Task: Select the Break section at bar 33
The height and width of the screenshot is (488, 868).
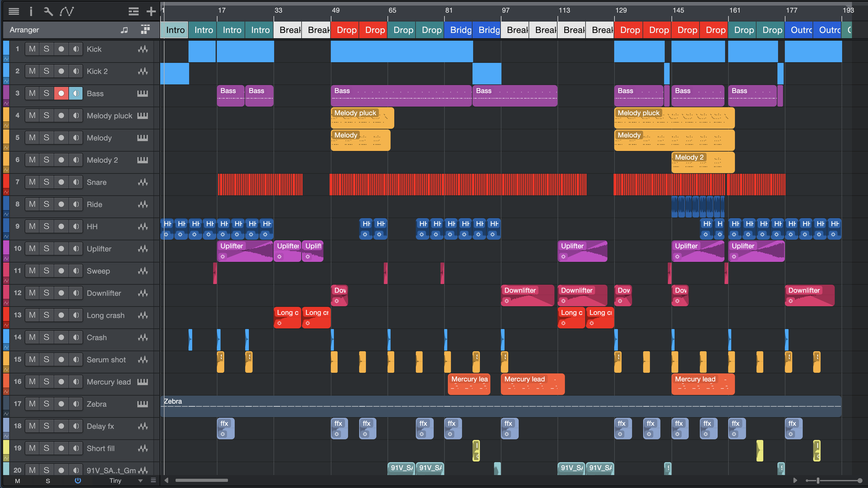Action: [288, 30]
